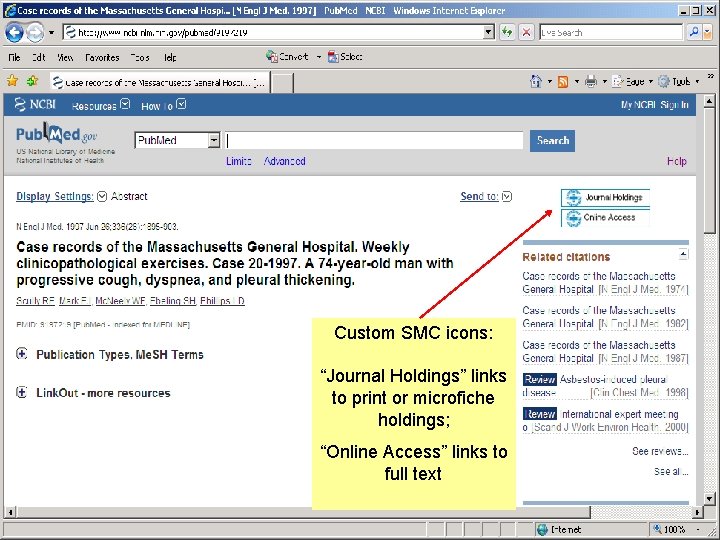Click horizontal scrollbar right arrow

coord(697,512)
